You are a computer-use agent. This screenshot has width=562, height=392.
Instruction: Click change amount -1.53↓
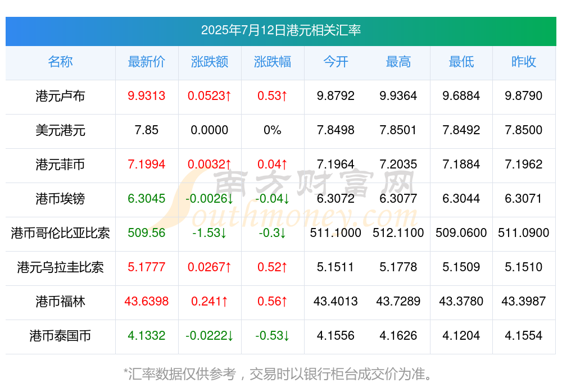click(x=209, y=233)
